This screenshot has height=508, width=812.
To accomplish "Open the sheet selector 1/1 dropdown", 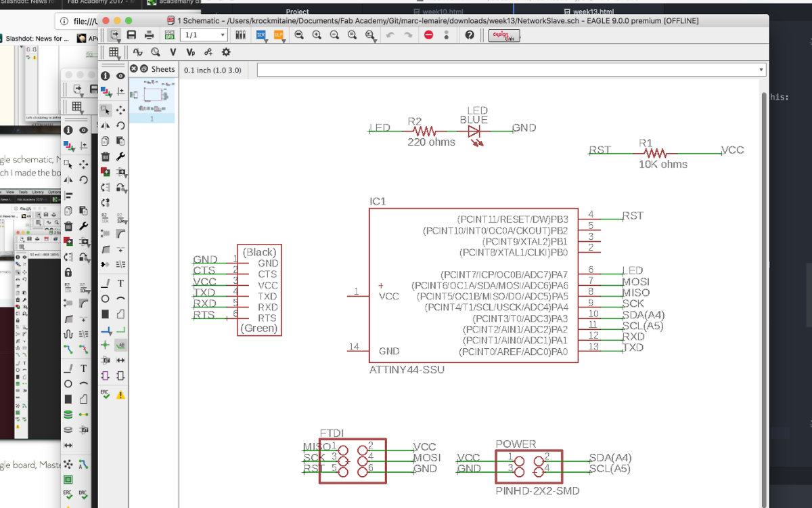I will tap(204, 35).
